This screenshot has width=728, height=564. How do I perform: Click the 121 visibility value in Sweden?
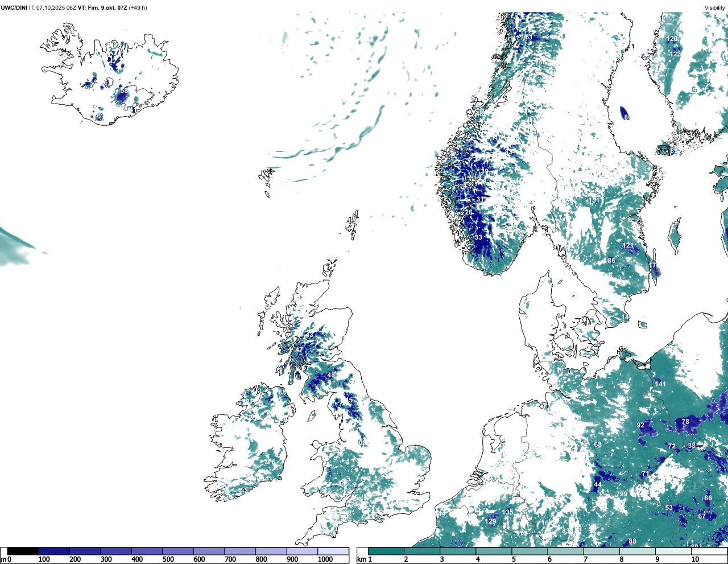(x=628, y=246)
